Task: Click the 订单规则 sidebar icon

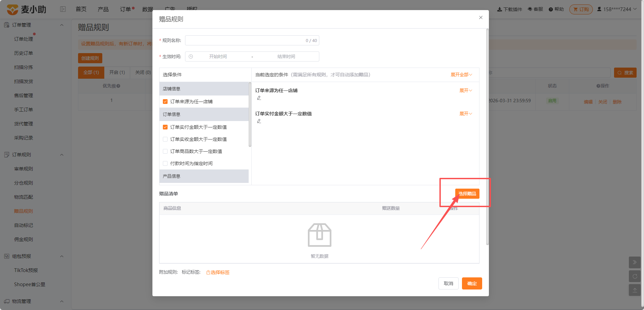Action: [6, 155]
